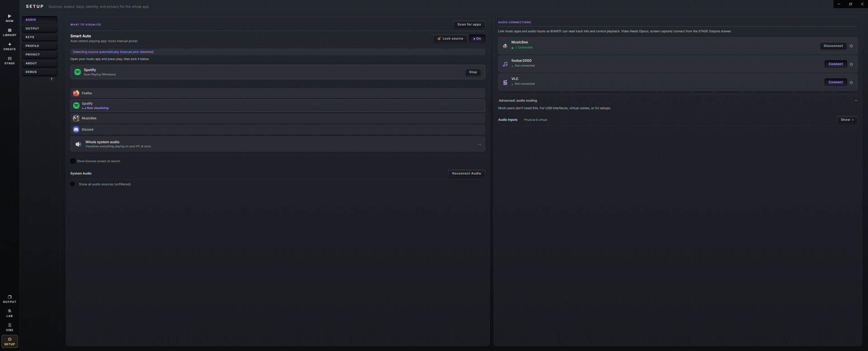Viewport: 868px width, 351px height.
Task: Click Scan for apps button
Action: [469, 24]
